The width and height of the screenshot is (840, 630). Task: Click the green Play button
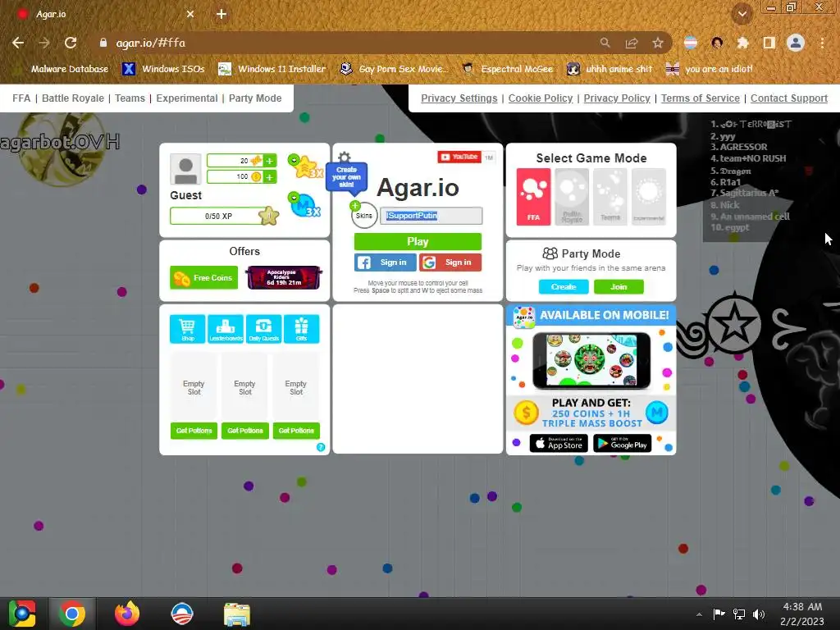418,242
